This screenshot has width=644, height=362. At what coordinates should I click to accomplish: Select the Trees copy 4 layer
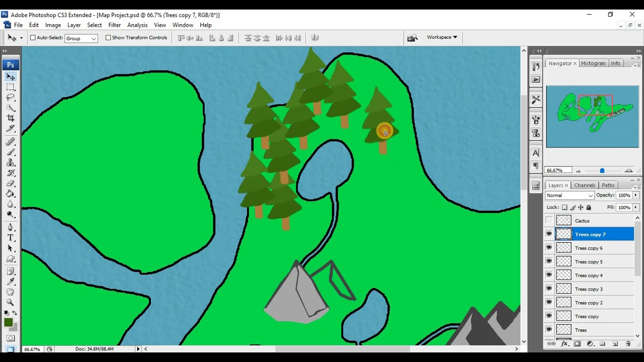[x=588, y=275]
